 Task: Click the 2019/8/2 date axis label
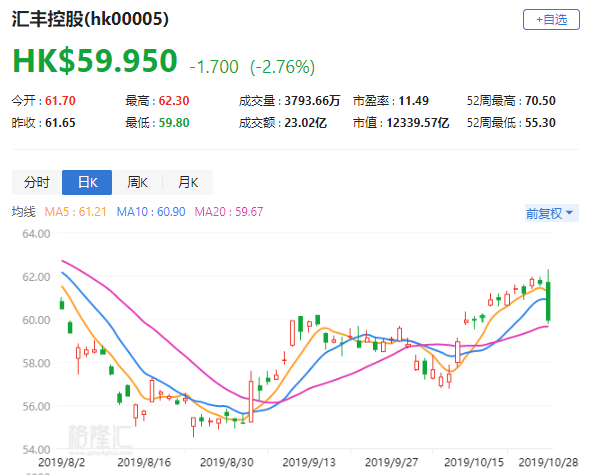pos(62,462)
